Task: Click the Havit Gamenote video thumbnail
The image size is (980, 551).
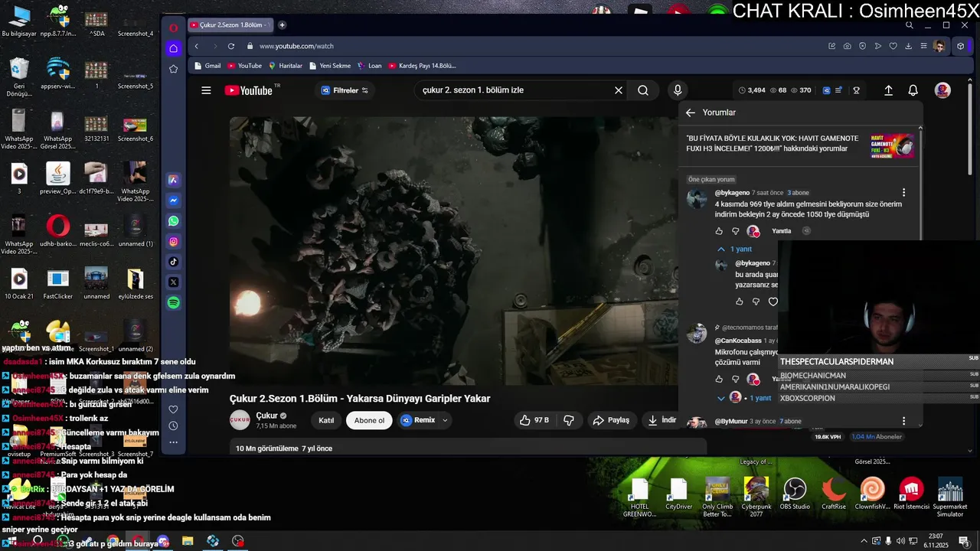Action: pos(892,145)
